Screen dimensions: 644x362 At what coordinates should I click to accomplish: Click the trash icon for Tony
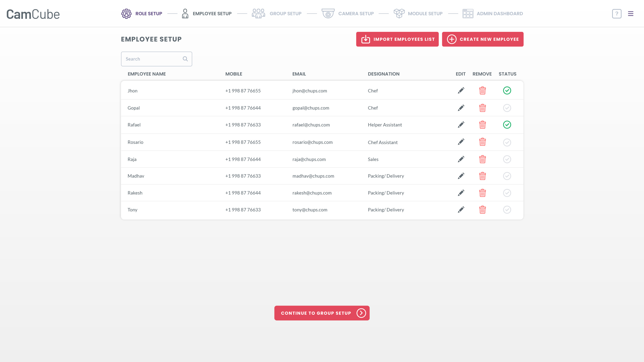tap(482, 210)
